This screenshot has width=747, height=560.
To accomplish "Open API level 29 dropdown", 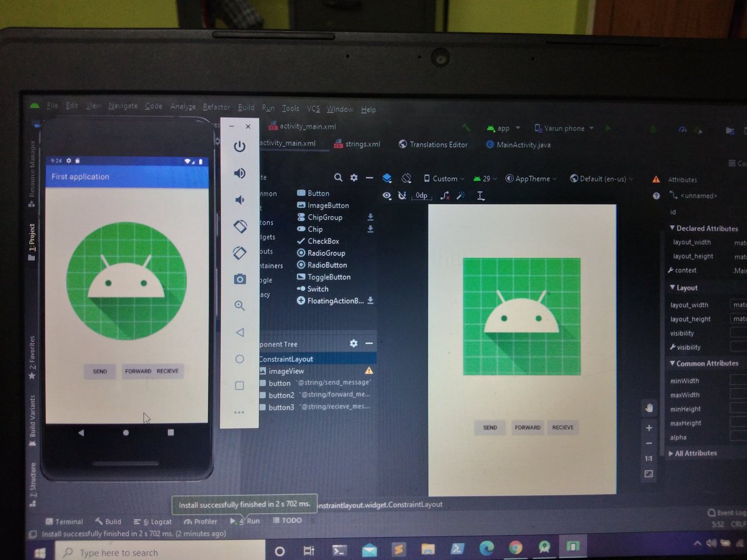I will [x=486, y=179].
